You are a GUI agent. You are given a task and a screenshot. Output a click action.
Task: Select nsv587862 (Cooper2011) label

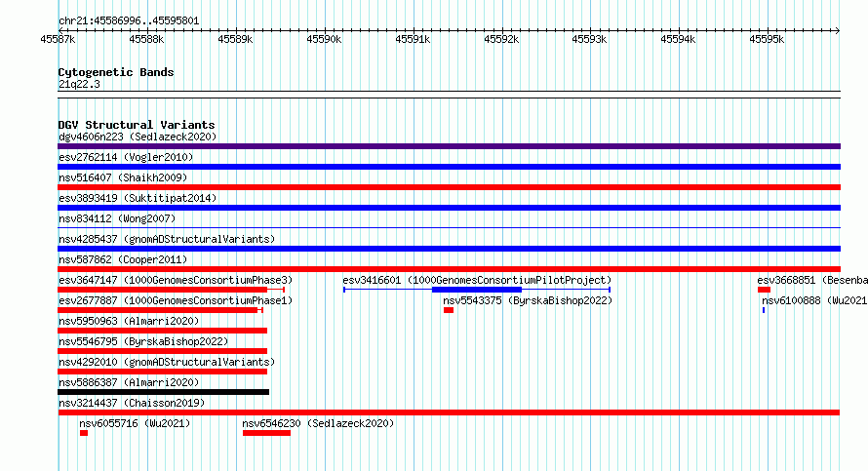pos(123,259)
